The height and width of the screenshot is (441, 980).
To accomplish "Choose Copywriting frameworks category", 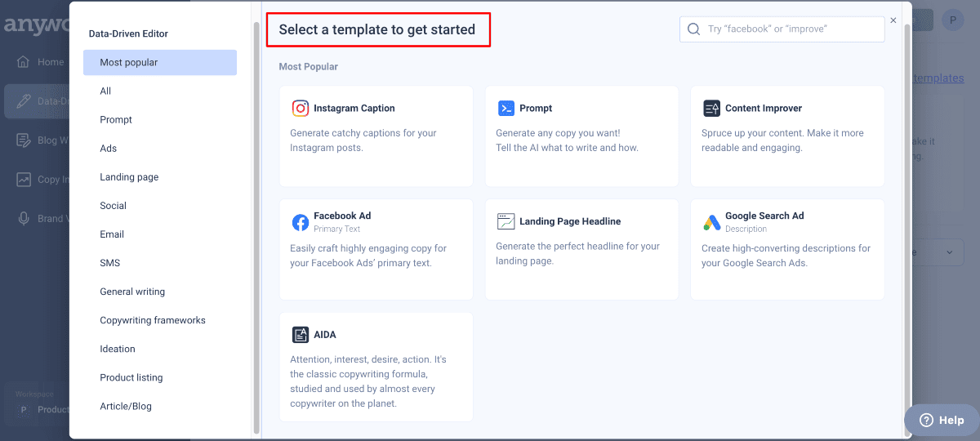I will tap(153, 320).
